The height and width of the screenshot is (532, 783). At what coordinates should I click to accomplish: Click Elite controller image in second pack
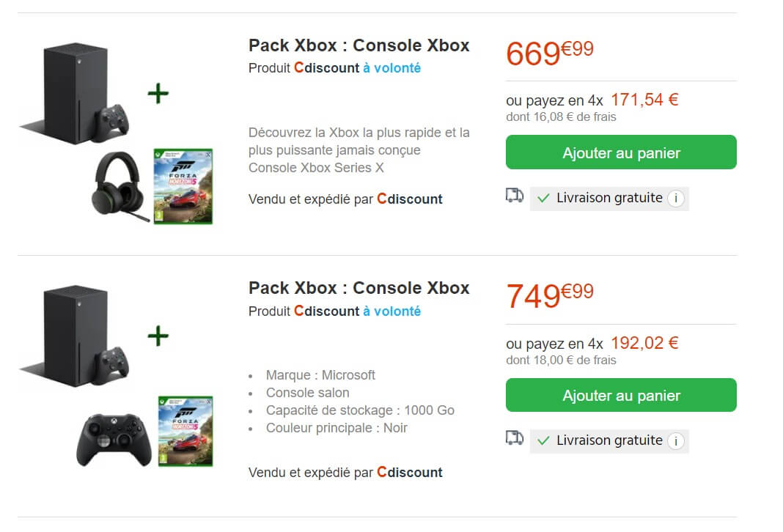(x=114, y=438)
